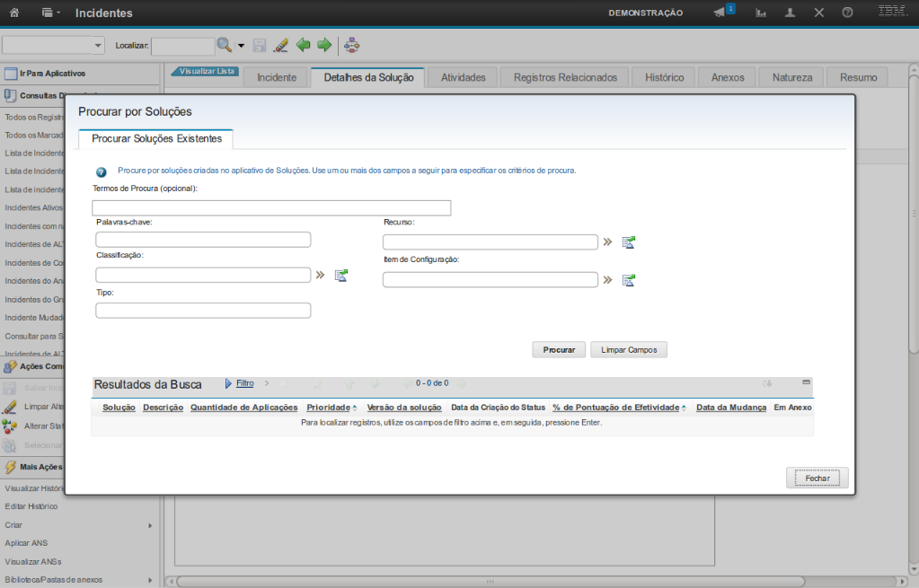Switch to the Atividades tab
919x588 pixels.
pos(463,77)
